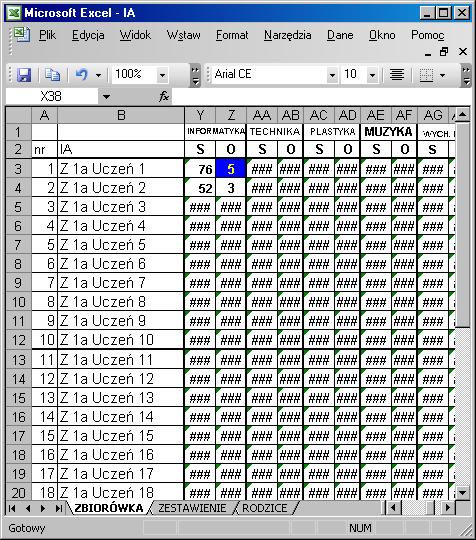This screenshot has width=476, height=540.
Task: Open the Widok menu
Action: click(x=135, y=35)
